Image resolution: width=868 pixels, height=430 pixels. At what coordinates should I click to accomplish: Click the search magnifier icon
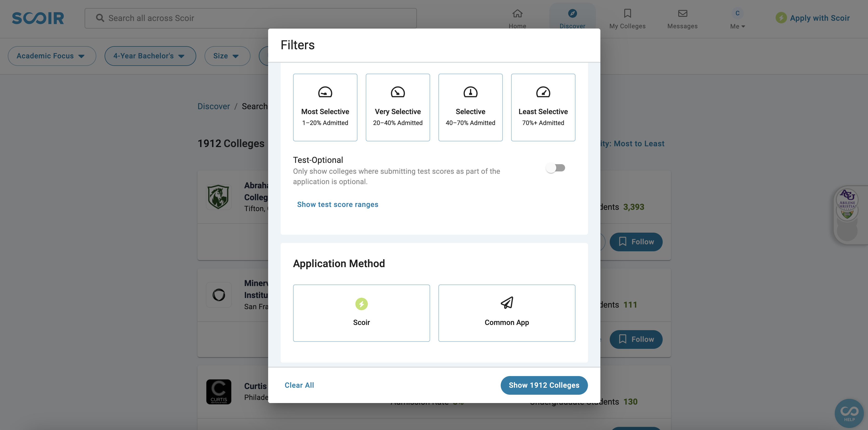pyautogui.click(x=100, y=18)
